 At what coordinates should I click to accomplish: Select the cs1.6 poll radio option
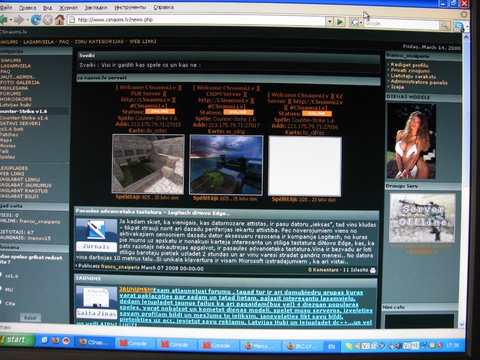pyautogui.click(x=1, y=275)
